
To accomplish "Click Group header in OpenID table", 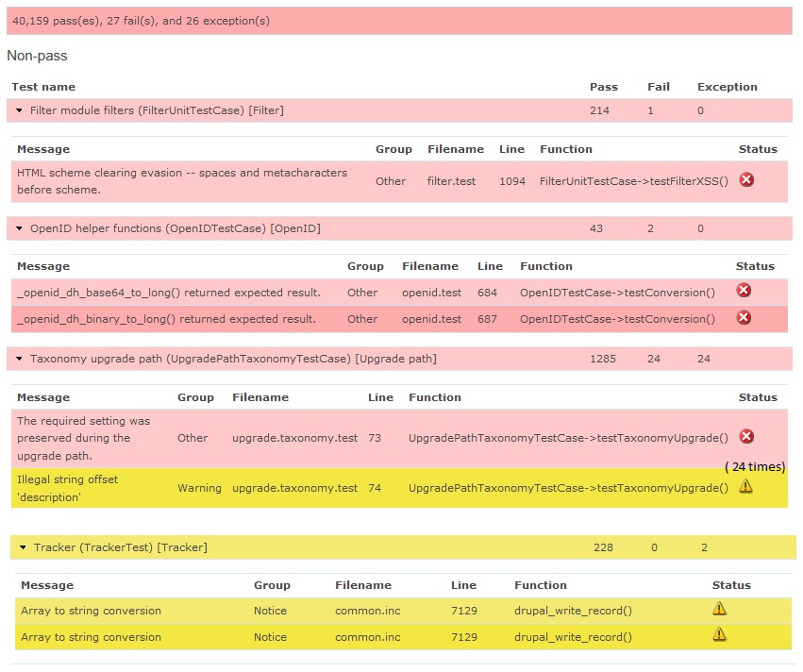I will click(365, 266).
